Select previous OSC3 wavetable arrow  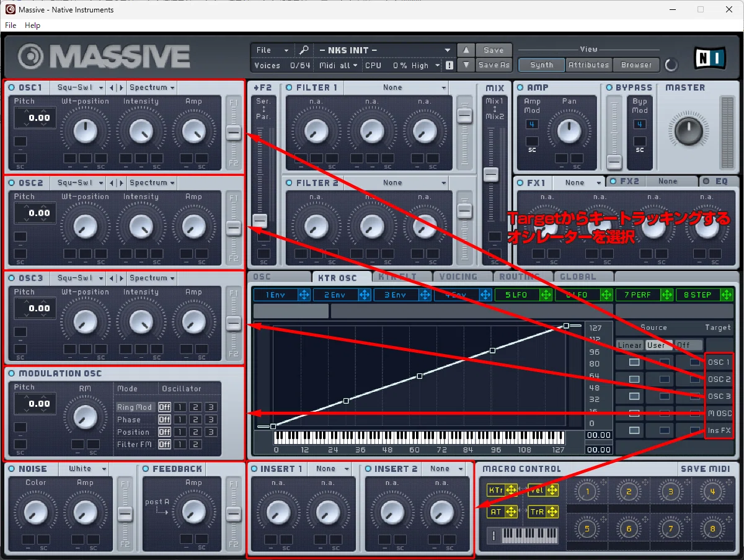(111, 278)
